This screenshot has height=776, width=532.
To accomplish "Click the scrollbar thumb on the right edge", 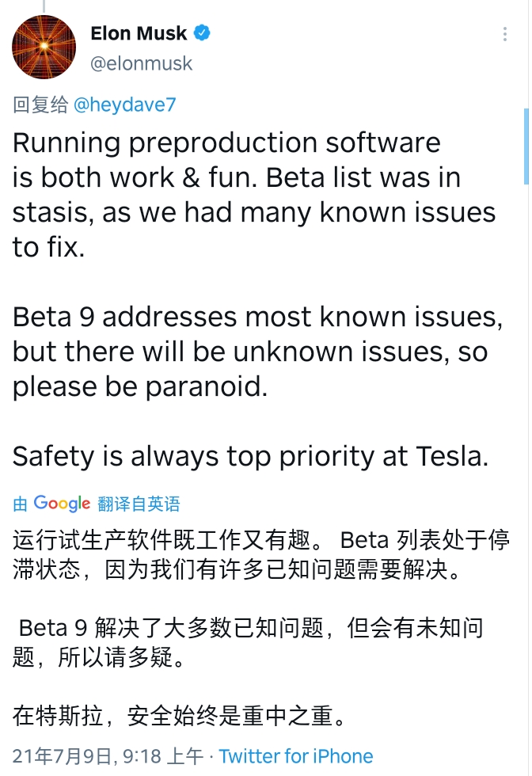I will 526,146.
